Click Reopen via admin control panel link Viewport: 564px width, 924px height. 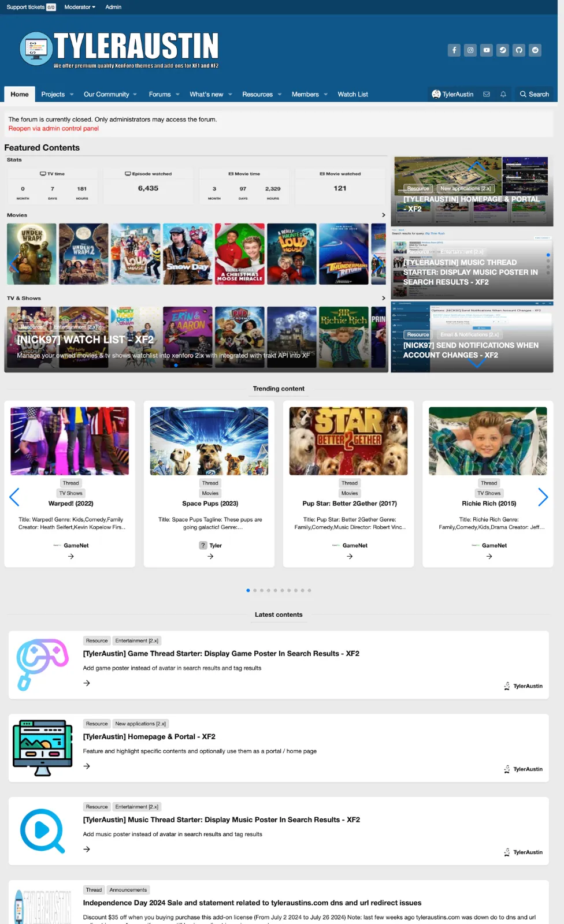point(53,128)
